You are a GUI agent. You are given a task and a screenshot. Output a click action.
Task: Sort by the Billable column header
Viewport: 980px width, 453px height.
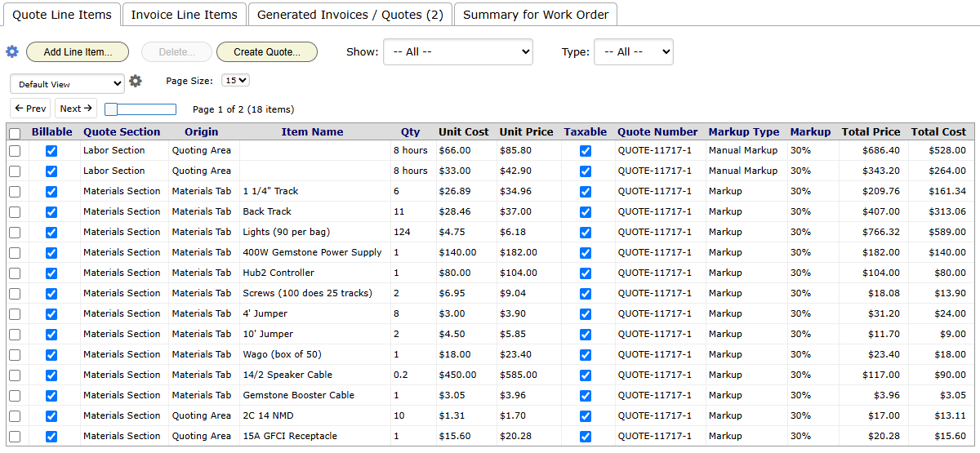(x=52, y=132)
